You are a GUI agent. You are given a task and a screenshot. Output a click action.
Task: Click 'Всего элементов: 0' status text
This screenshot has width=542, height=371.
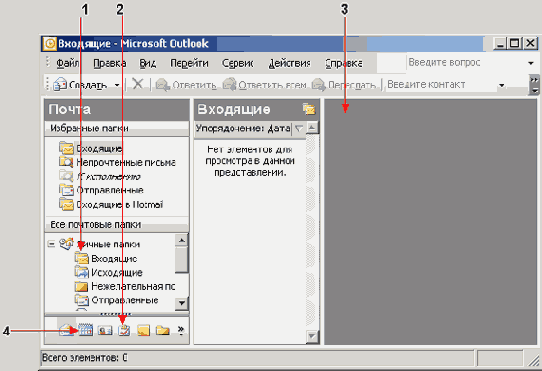85,358
